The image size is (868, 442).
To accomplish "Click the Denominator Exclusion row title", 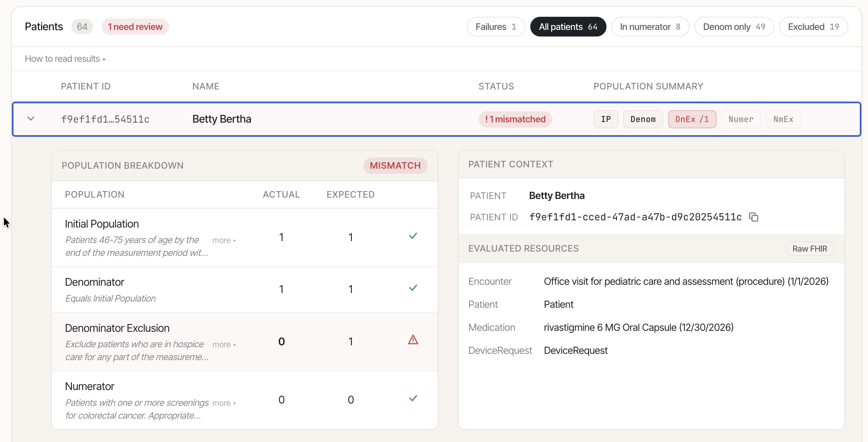I will (x=117, y=328).
